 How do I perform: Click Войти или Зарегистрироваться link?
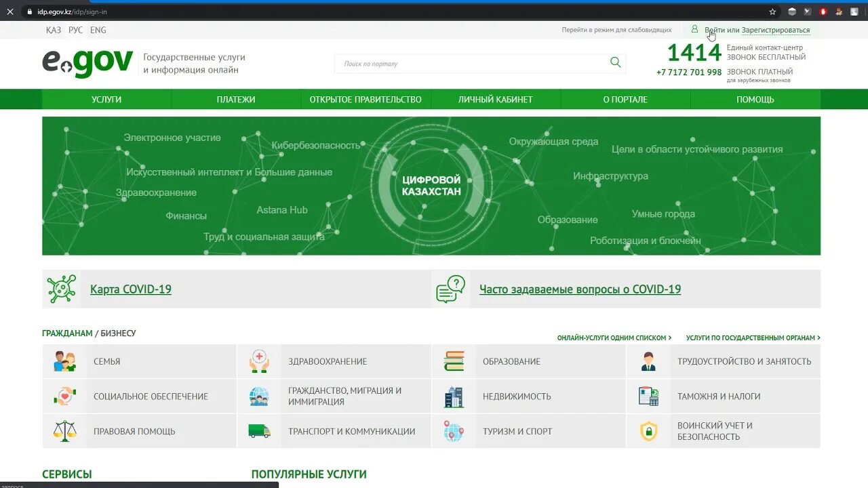click(757, 29)
